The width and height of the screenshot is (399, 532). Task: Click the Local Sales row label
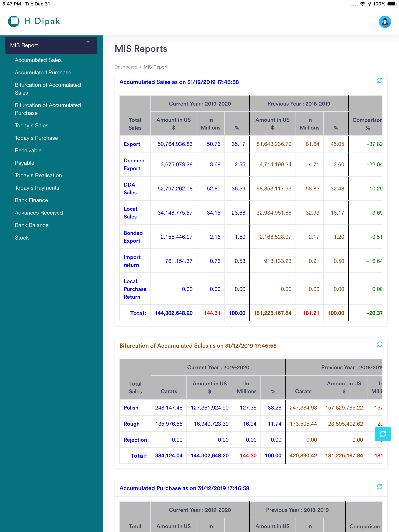(130, 213)
